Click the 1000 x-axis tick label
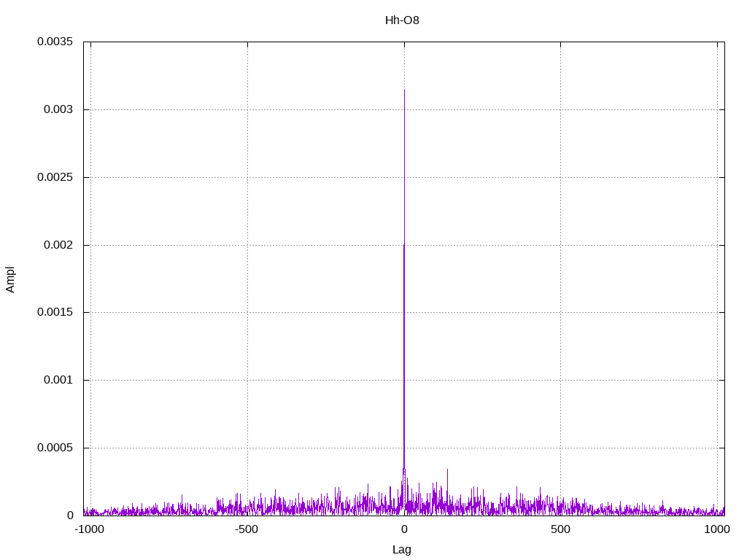747x560 pixels. 717,529
